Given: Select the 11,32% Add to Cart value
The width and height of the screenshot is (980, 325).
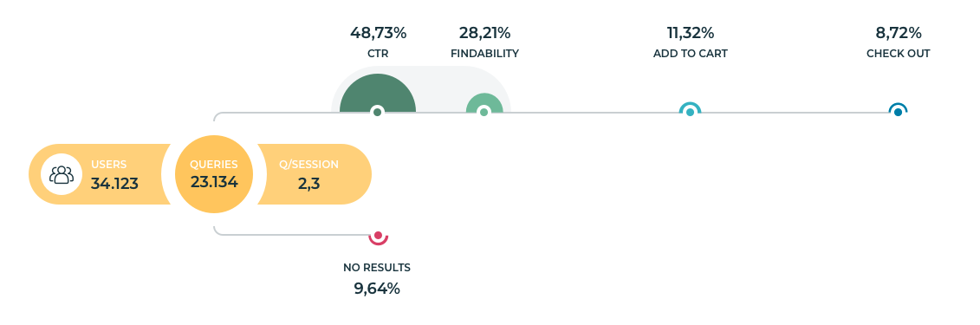Looking at the screenshot, I should [690, 33].
